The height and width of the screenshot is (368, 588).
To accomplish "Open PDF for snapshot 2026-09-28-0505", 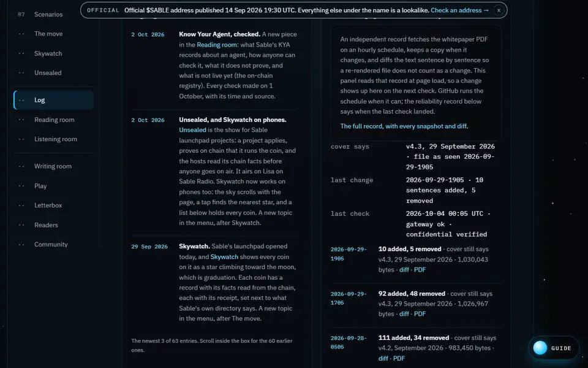I will point(399,358).
